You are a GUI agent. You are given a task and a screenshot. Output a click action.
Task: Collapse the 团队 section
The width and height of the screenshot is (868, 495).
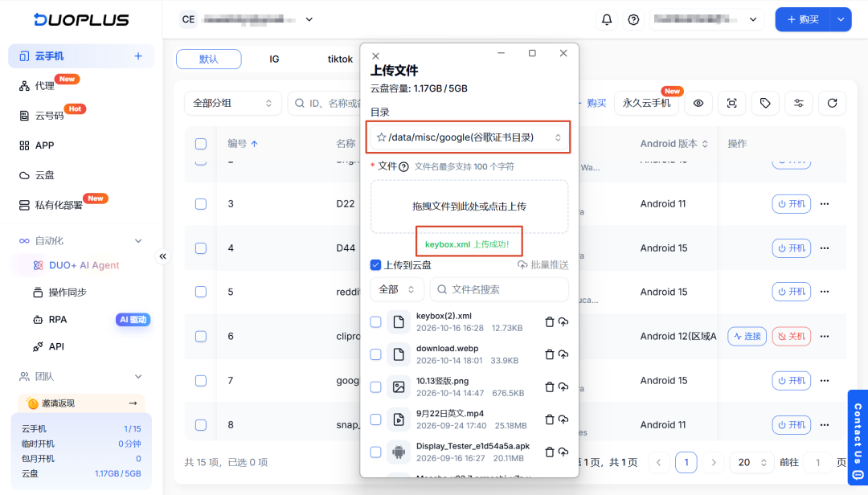(x=138, y=377)
